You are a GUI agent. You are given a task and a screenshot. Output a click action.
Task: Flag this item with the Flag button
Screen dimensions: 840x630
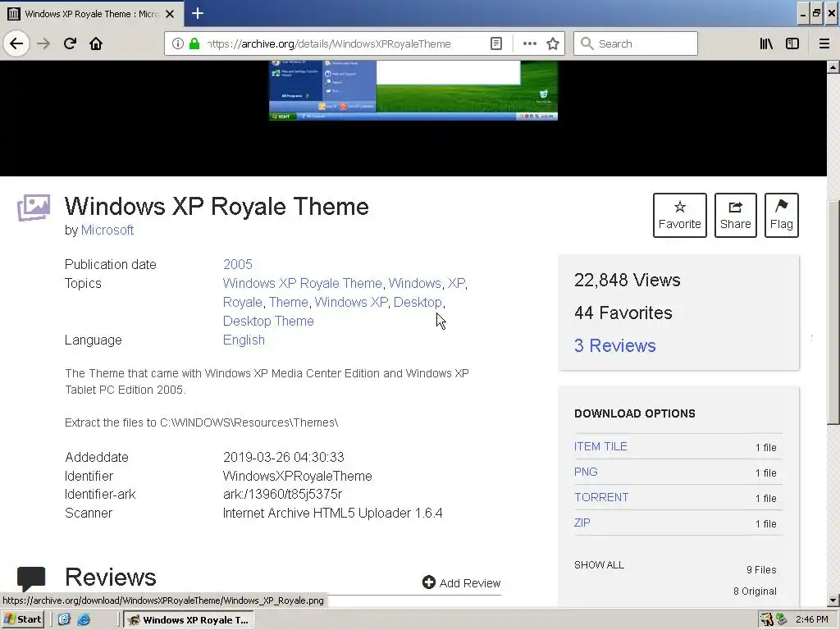(781, 215)
